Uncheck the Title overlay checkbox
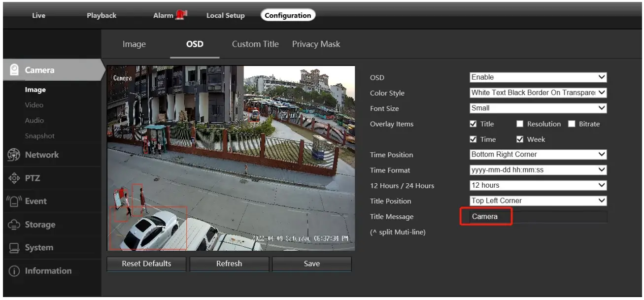The width and height of the screenshot is (644, 300). [x=473, y=124]
